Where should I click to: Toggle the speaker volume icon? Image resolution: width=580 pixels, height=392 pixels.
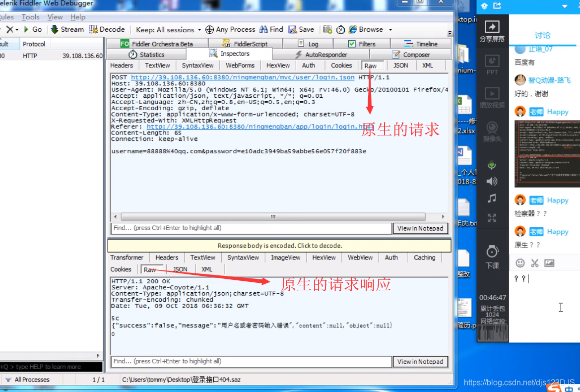pyautogui.click(x=492, y=181)
